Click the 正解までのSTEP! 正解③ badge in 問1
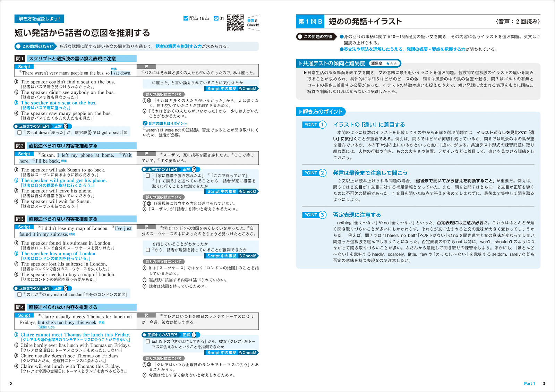Screen dimensions: 555x392 [x=43, y=126]
